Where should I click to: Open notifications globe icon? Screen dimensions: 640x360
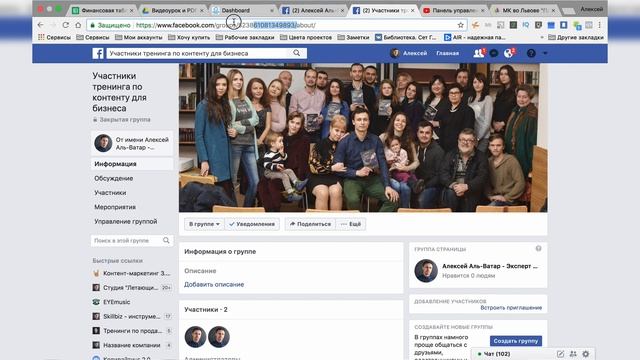click(509, 53)
